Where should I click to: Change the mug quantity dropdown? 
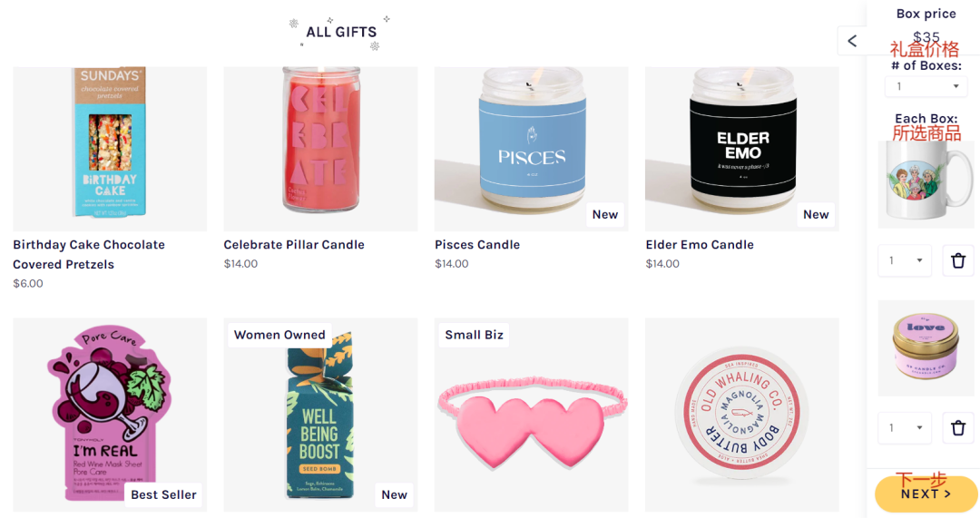click(905, 260)
